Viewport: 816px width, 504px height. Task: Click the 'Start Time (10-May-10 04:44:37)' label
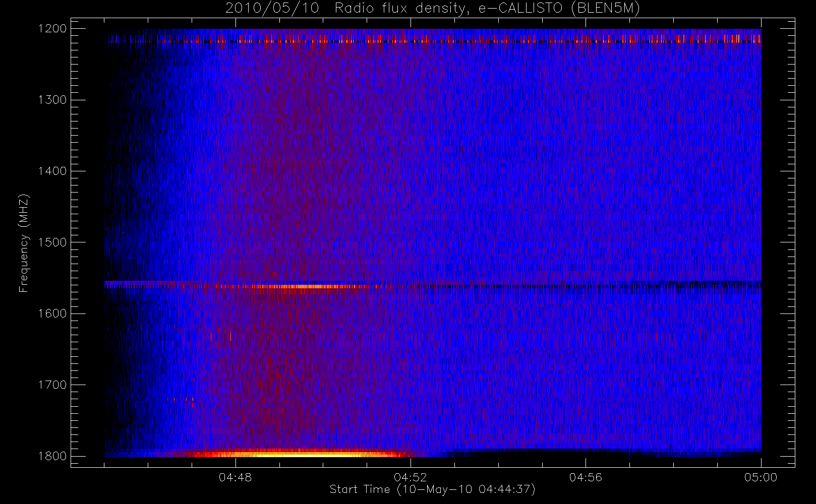tap(433, 489)
